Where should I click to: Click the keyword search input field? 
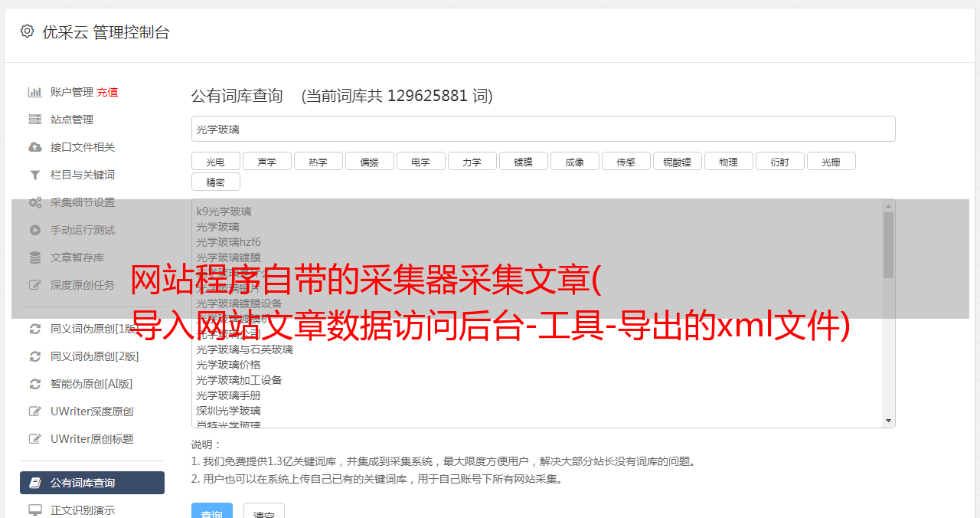543,129
